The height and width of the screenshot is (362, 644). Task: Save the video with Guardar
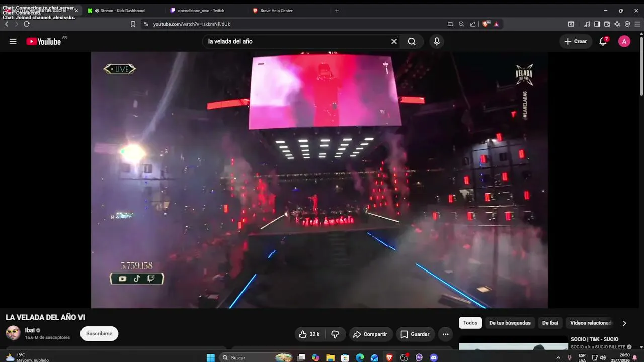click(x=415, y=334)
